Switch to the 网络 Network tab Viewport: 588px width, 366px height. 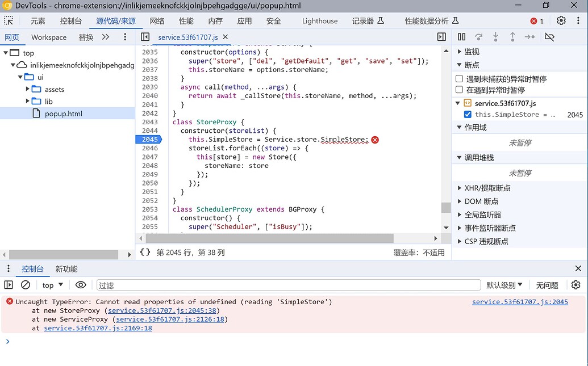click(x=157, y=21)
